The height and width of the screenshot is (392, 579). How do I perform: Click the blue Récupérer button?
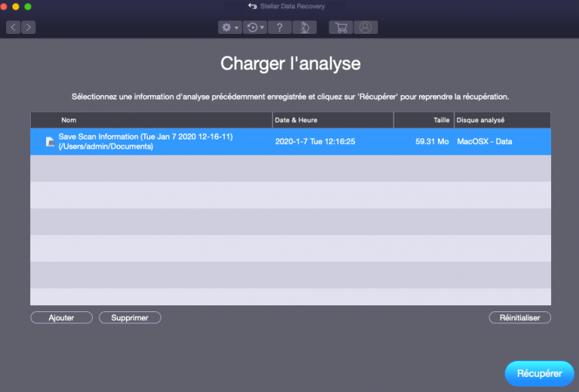pyautogui.click(x=538, y=373)
